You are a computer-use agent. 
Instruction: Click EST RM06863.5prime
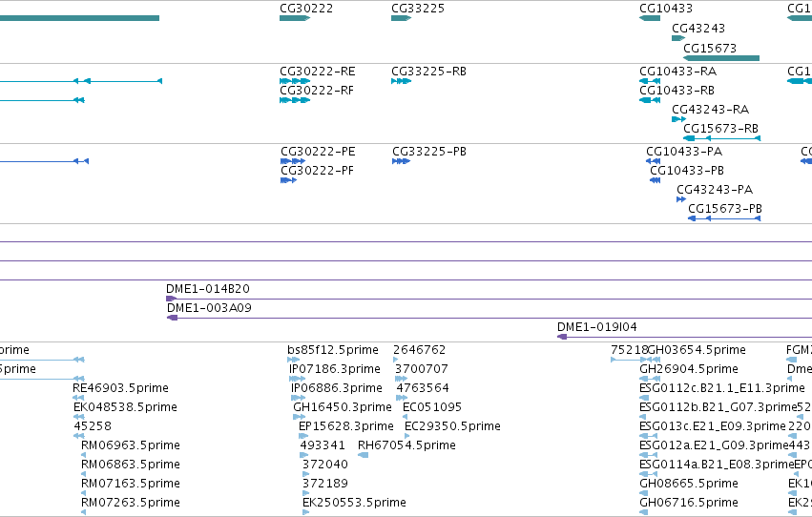point(131,465)
